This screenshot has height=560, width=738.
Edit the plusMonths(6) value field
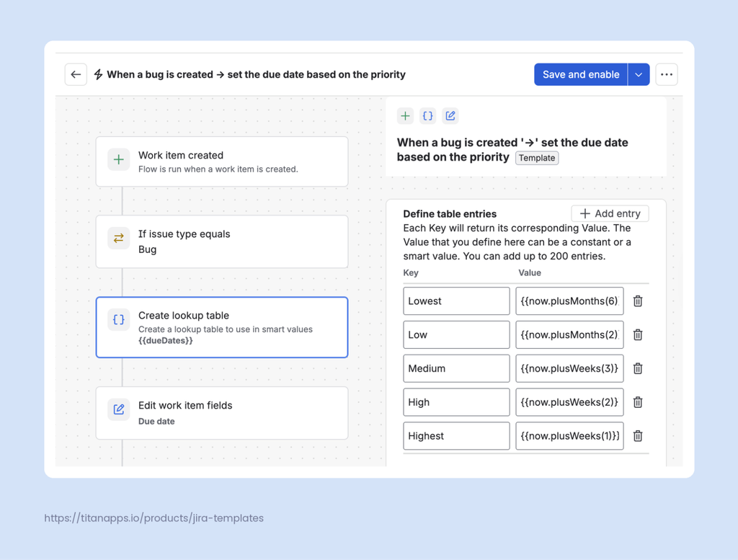coord(569,301)
